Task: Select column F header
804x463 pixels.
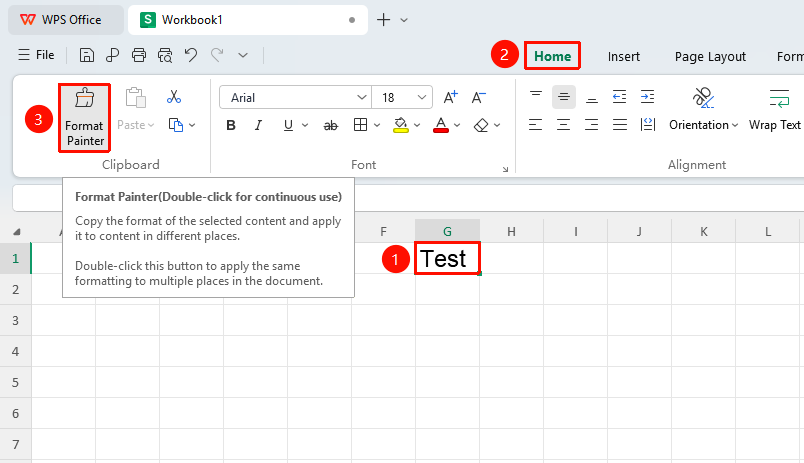Action: (x=384, y=232)
